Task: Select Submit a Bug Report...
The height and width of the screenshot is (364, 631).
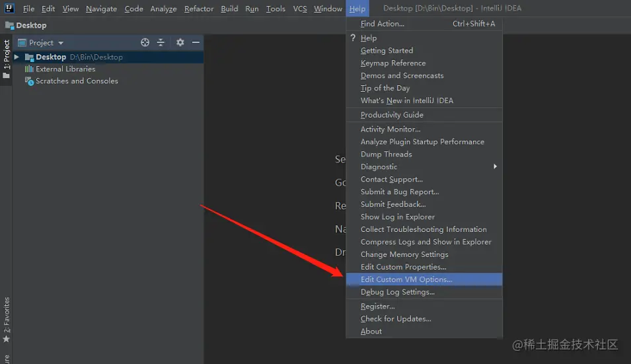Action: click(x=424, y=192)
